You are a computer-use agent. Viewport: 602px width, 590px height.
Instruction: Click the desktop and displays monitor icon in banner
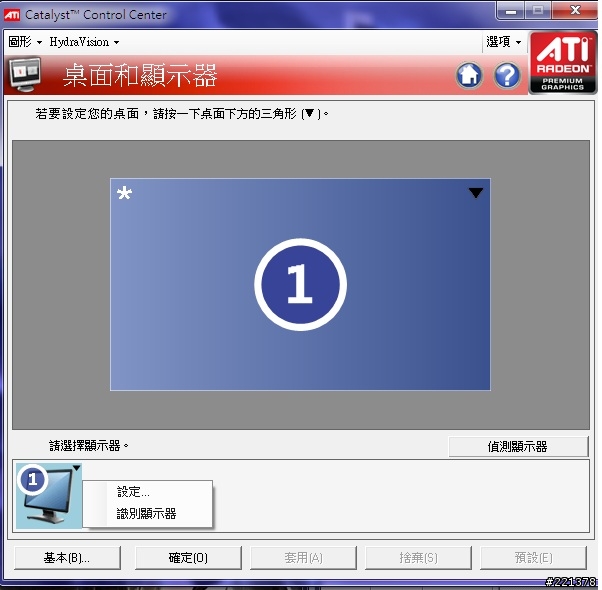(x=25, y=74)
